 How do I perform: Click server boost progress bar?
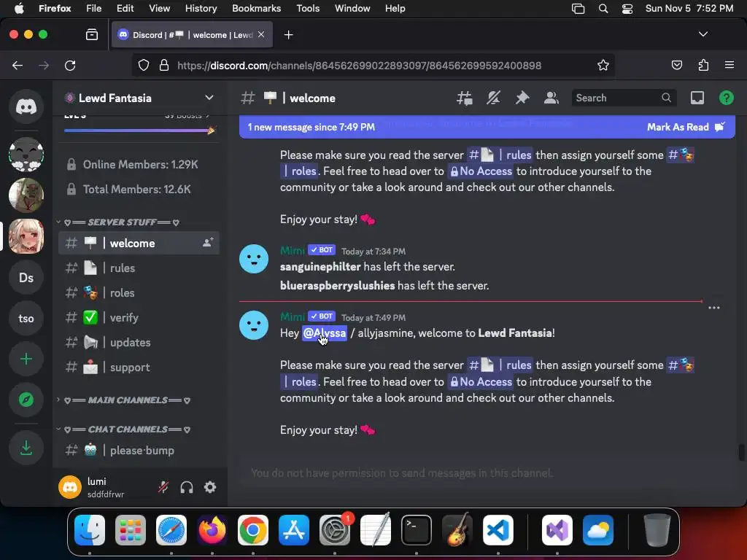click(139, 130)
